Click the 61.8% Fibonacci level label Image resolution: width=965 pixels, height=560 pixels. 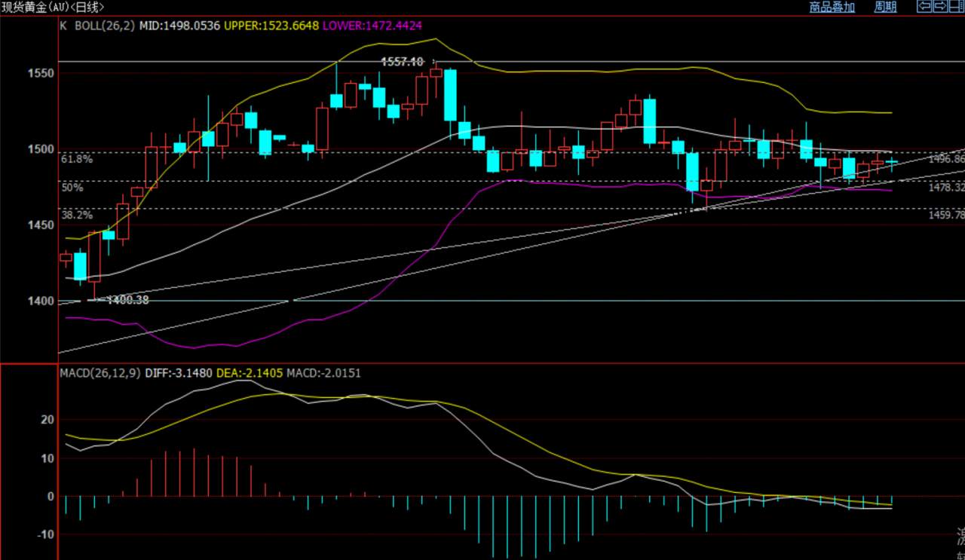[x=77, y=160]
